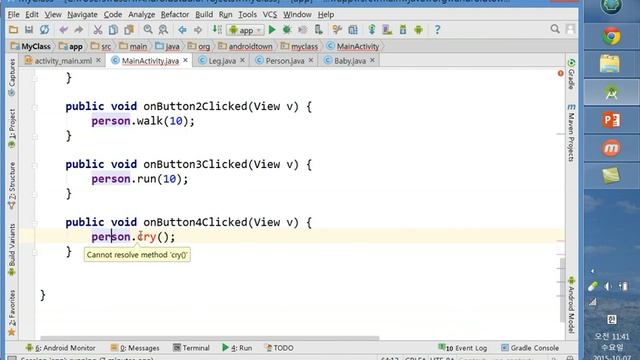Viewport: 640px width, 360px height.
Task: Click the Redo arrow icon
Action: 78,30
